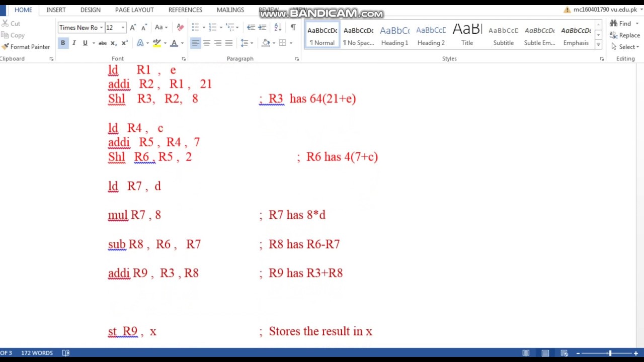Open highlight color dropdown arrow
644x362 pixels.
point(165,43)
